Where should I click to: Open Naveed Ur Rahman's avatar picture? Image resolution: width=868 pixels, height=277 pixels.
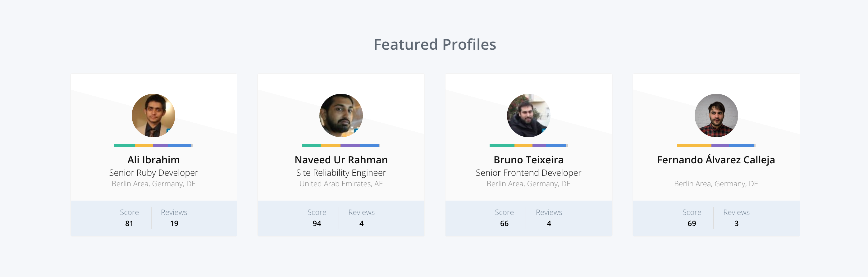tap(341, 115)
